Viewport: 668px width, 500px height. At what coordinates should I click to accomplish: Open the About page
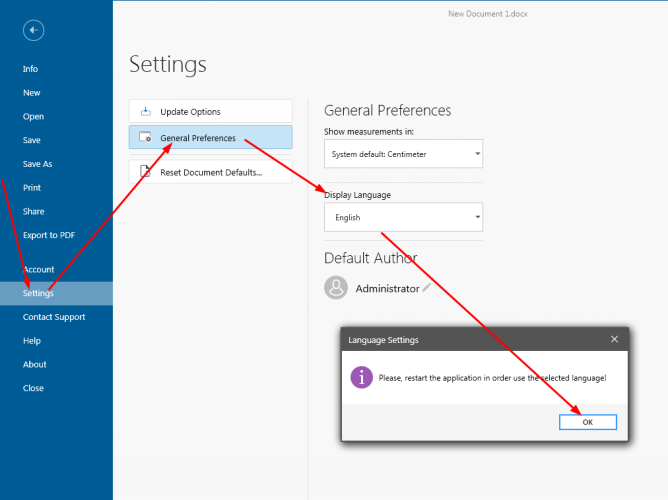click(35, 365)
